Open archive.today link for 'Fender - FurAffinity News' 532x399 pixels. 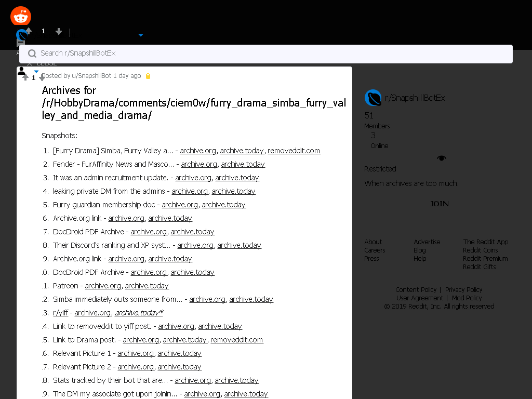click(243, 164)
